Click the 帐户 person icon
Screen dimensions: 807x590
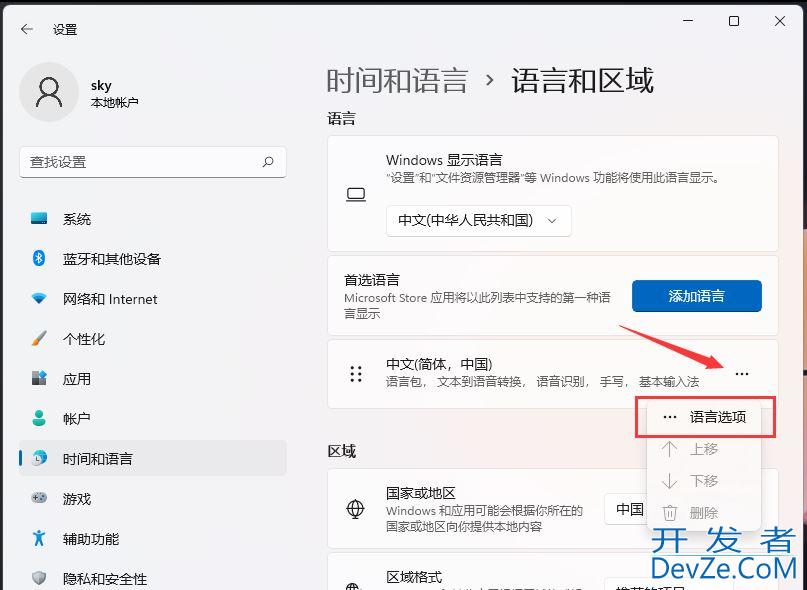tap(39, 418)
